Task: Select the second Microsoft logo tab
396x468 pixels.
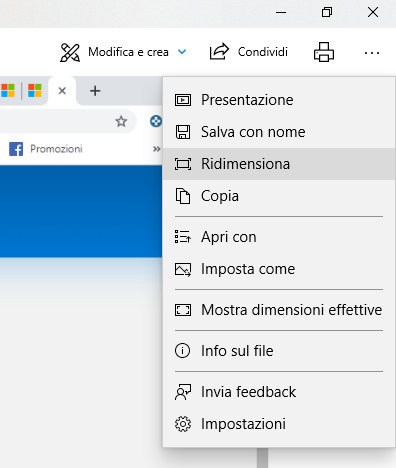Action: (x=35, y=91)
